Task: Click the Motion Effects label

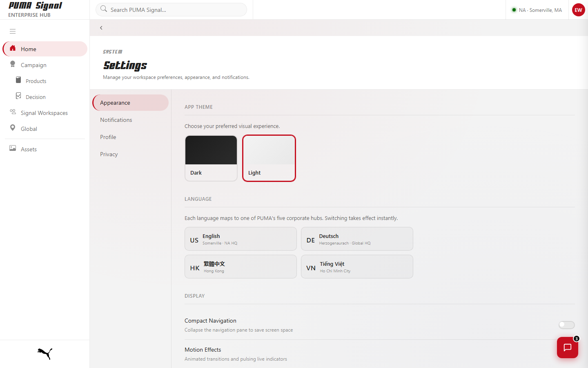Action: click(203, 350)
